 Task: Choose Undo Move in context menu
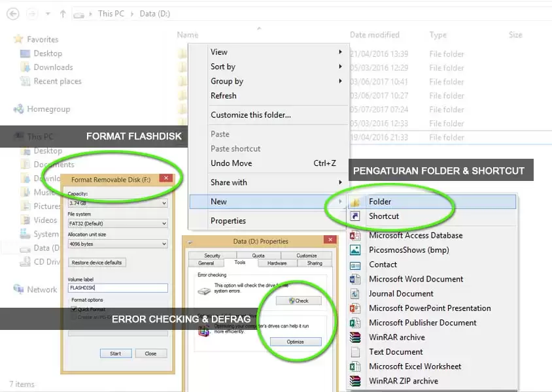pyautogui.click(x=269, y=163)
